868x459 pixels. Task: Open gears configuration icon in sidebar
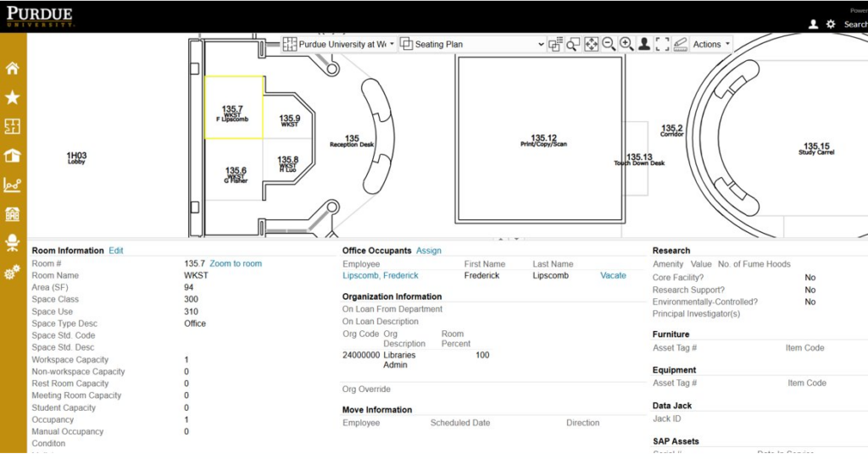point(12,272)
